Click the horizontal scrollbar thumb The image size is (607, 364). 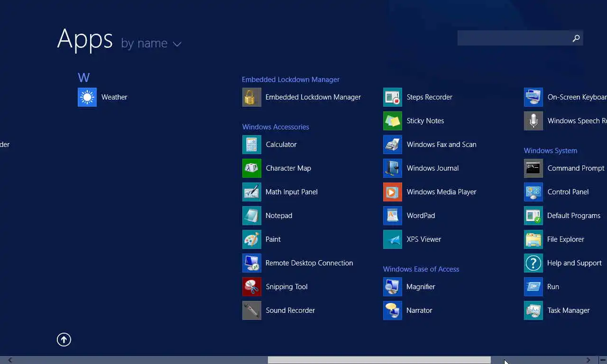(x=379, y=360)
